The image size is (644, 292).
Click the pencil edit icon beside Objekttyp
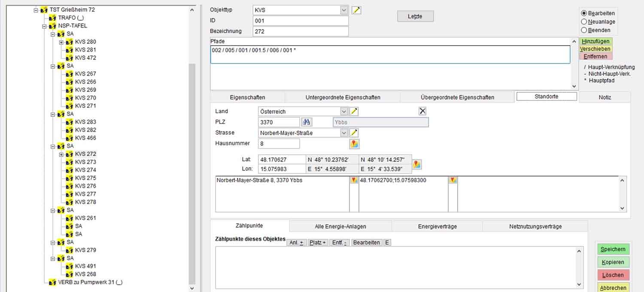coord(356,10)
